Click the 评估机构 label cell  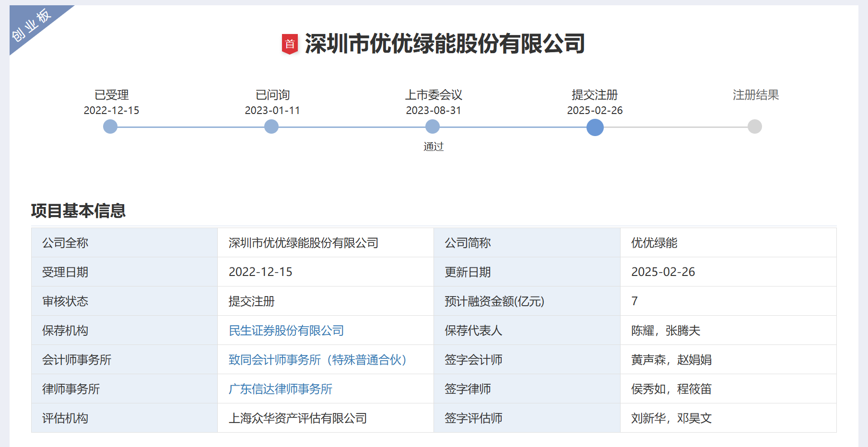(x=124, y=418)
